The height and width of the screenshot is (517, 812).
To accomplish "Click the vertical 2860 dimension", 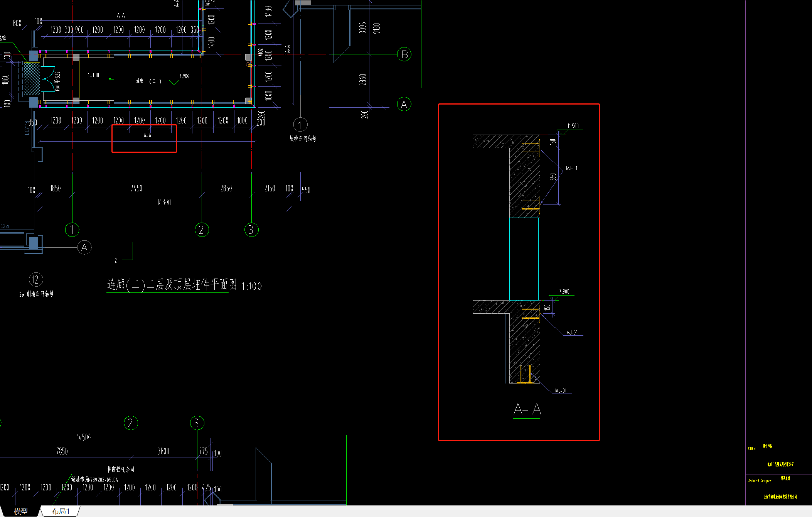I will pos(362,79).
